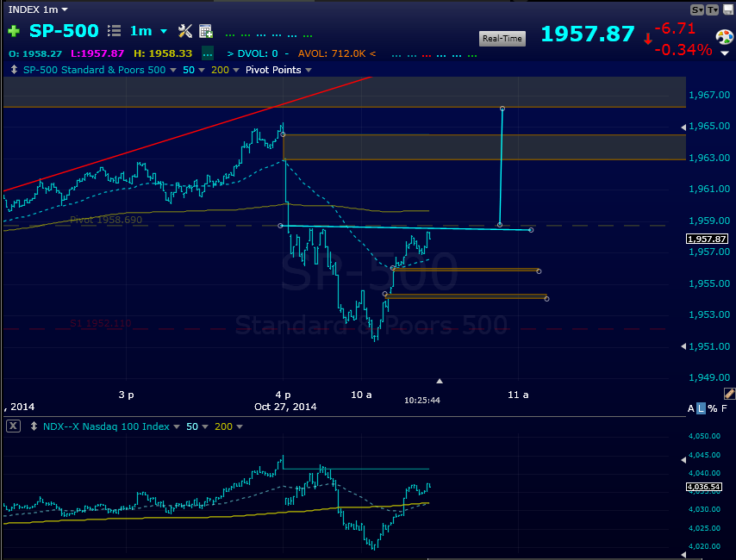Click the right handle of lower orange segment
The height and width of the screenshot is (560, 736).
(547, 299)
